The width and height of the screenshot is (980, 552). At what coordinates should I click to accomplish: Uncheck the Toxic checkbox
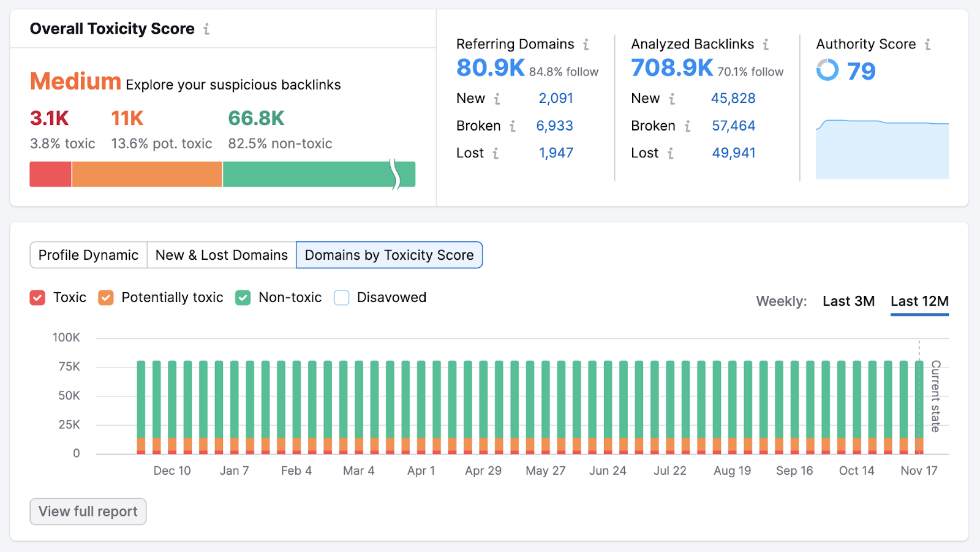pyautogui.click(x=37, y=298)
